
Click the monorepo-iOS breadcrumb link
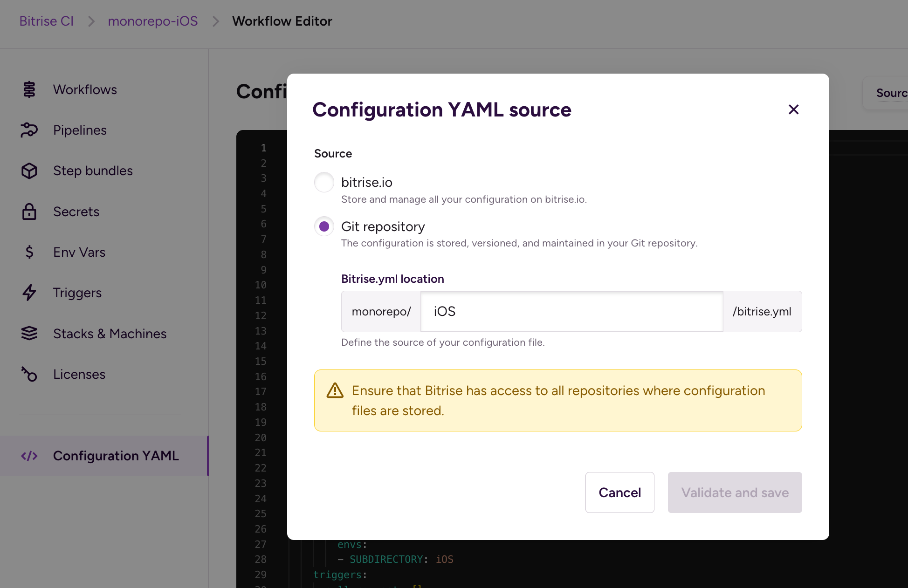click(x=153, y=21)
